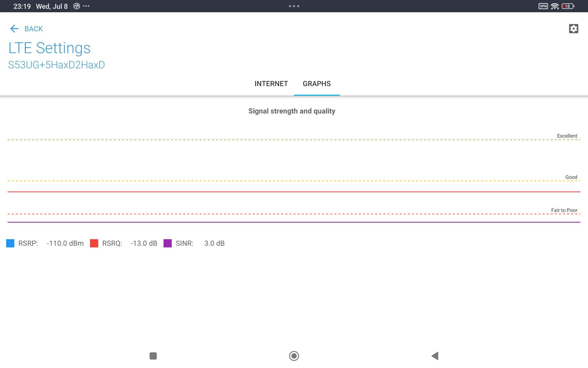Click the red RSRQ color swatch
This screenshot has height=368, width=588.
[x=94, y=243]
